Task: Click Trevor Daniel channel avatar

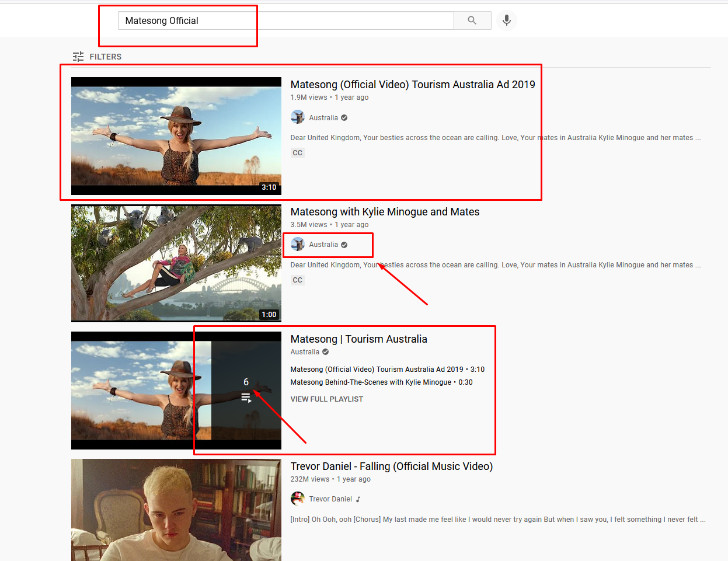Action: point(298,499)
